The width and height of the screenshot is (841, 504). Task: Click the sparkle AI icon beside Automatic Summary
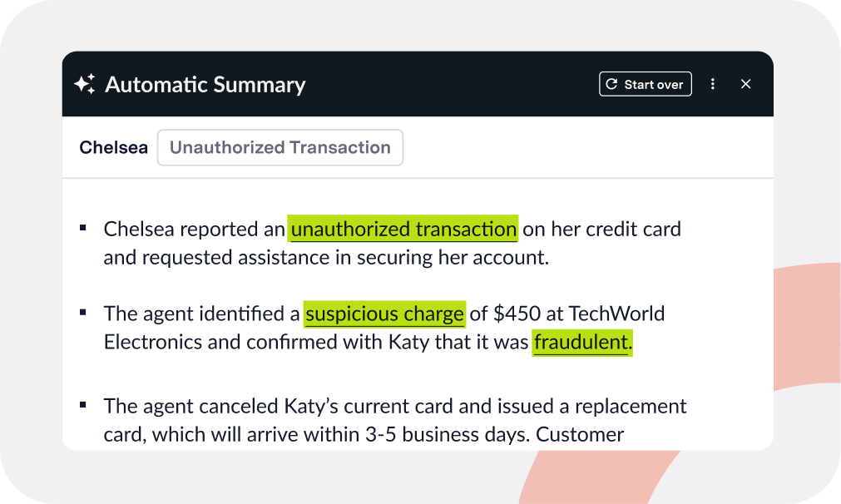84,83
